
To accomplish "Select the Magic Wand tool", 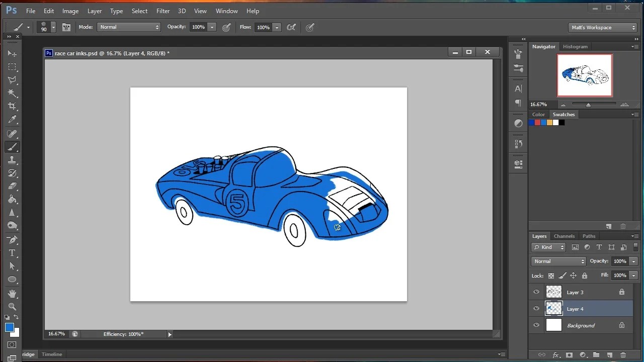I will pyautogui.click(x=12, y=93).
